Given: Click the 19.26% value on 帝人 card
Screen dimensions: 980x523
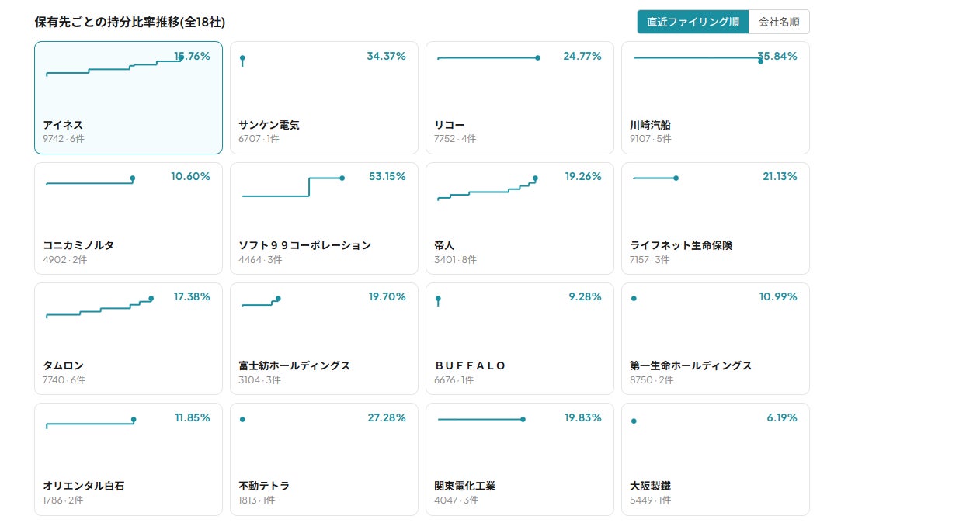Looking at the screenshot, I should coord(583,177).
